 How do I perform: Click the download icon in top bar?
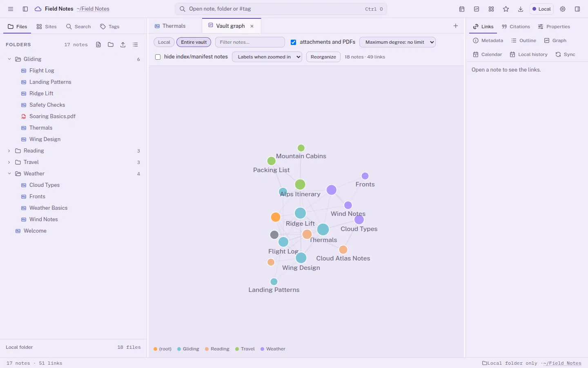521,9
